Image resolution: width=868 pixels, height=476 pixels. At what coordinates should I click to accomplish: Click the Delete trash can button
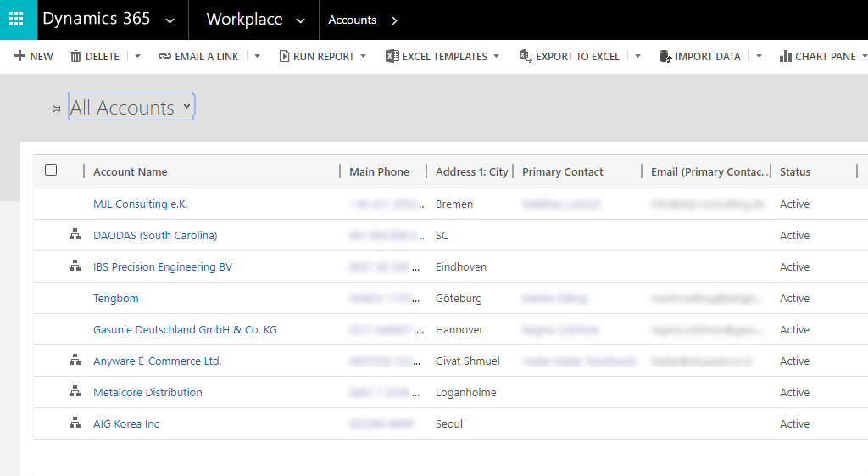point(94,56)
